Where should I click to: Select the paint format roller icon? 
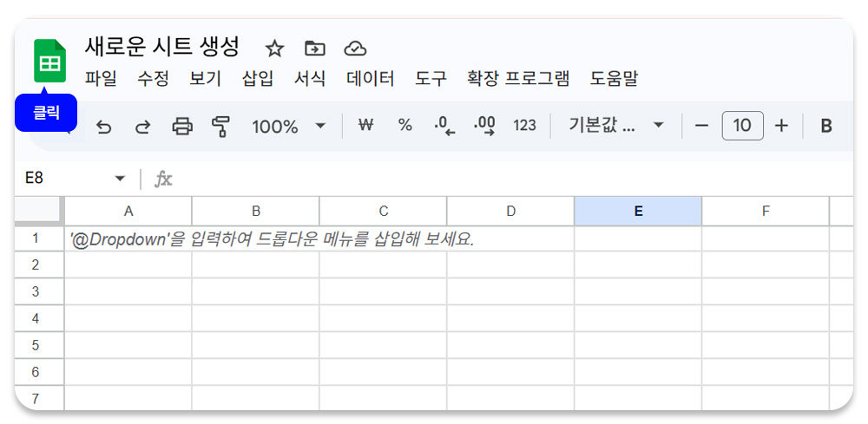pos(220,127)
